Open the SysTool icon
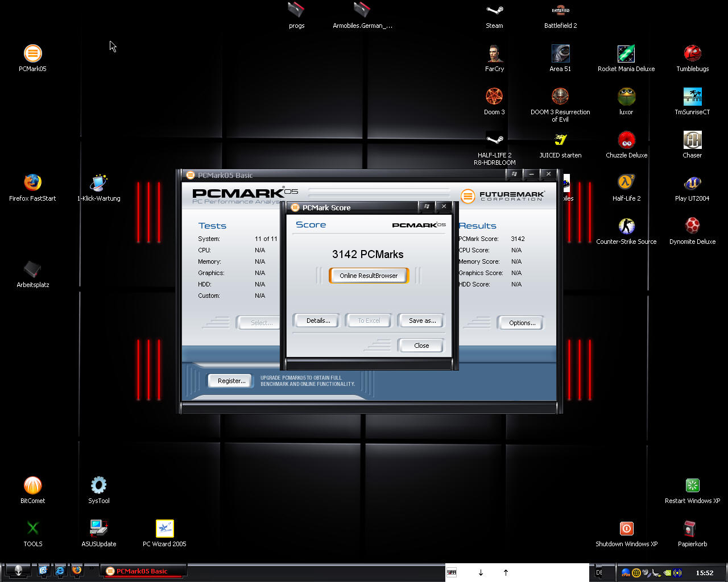The image size is (728, 582). point(98,485)
